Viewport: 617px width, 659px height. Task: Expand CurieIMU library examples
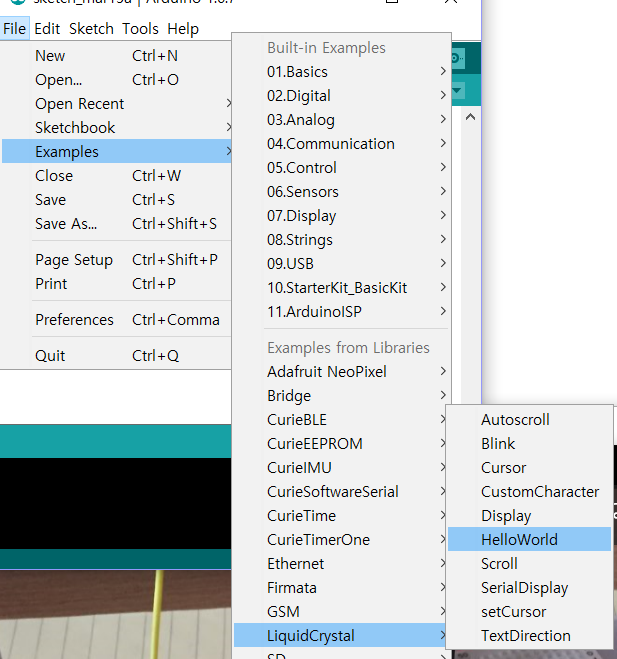pyautogui.click(x=340, y=467)
